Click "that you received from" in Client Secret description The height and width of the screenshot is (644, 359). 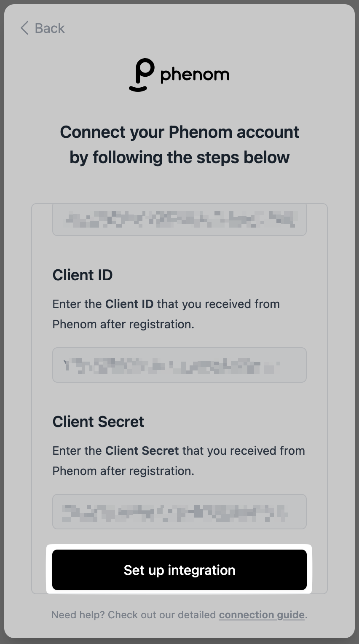[244, 451]
